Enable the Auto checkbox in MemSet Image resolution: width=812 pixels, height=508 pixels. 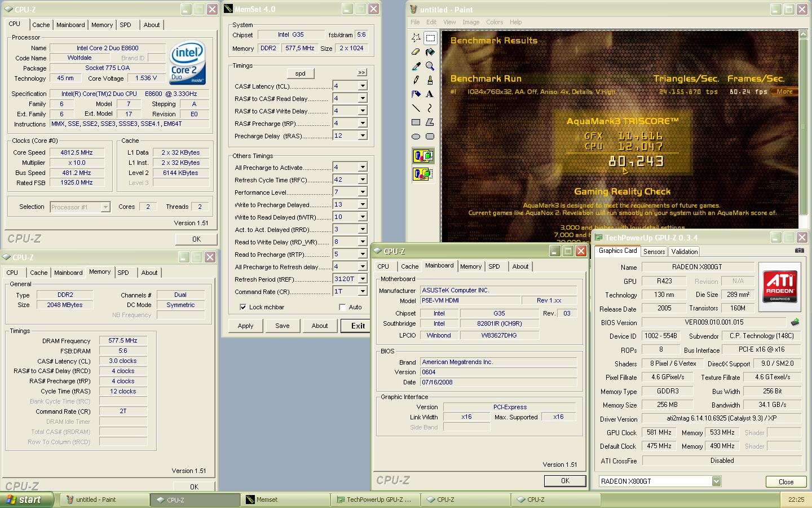tap(342, 307)
